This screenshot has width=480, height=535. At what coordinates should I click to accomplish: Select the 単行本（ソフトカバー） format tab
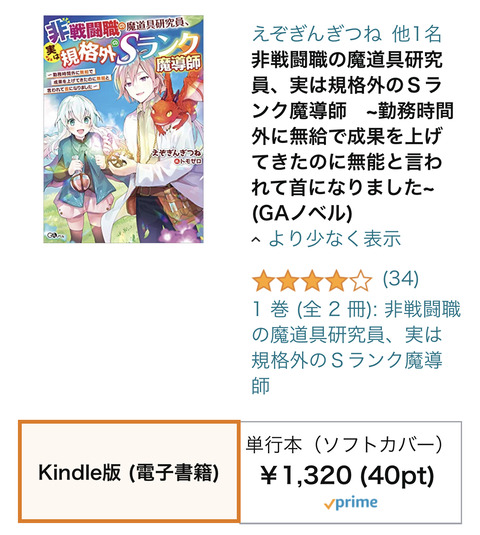[x=351, y=472]
